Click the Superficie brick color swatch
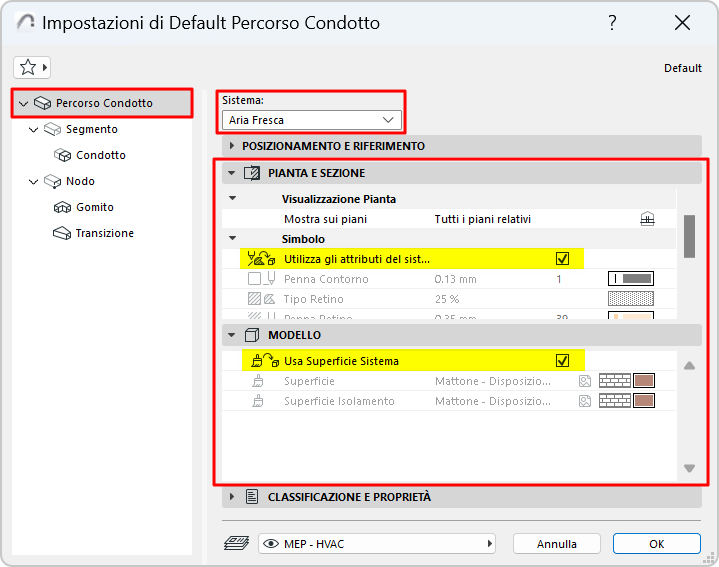This screenshot has height=567, width=719. click(x=644, y=381)
